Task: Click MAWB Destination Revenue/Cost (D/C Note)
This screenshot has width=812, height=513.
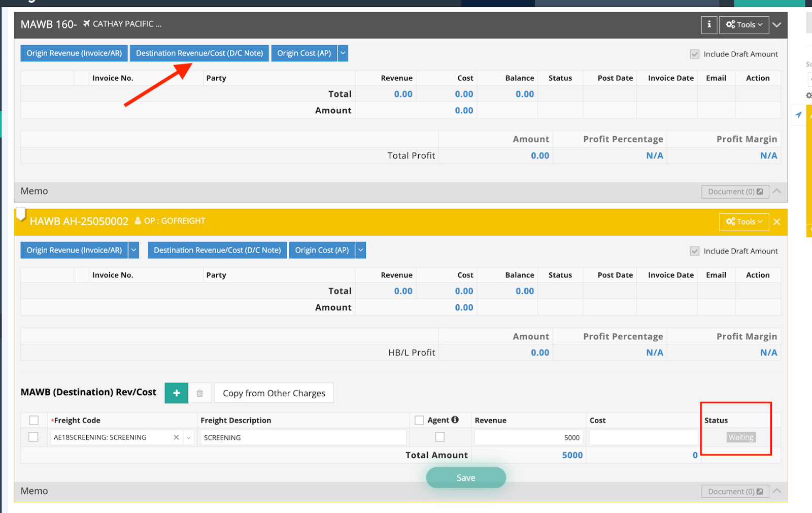Action: pos(199,53)
